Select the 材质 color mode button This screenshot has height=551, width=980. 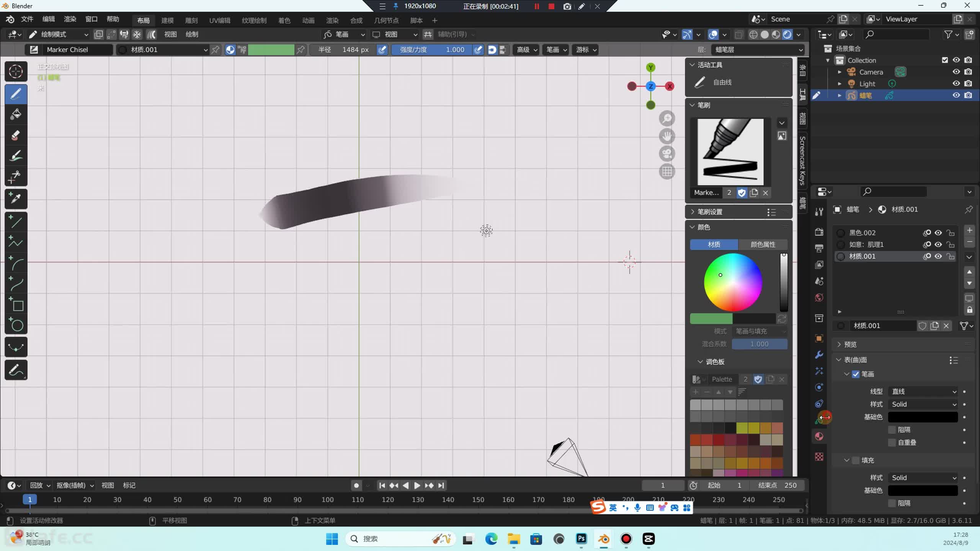[714, 245]
